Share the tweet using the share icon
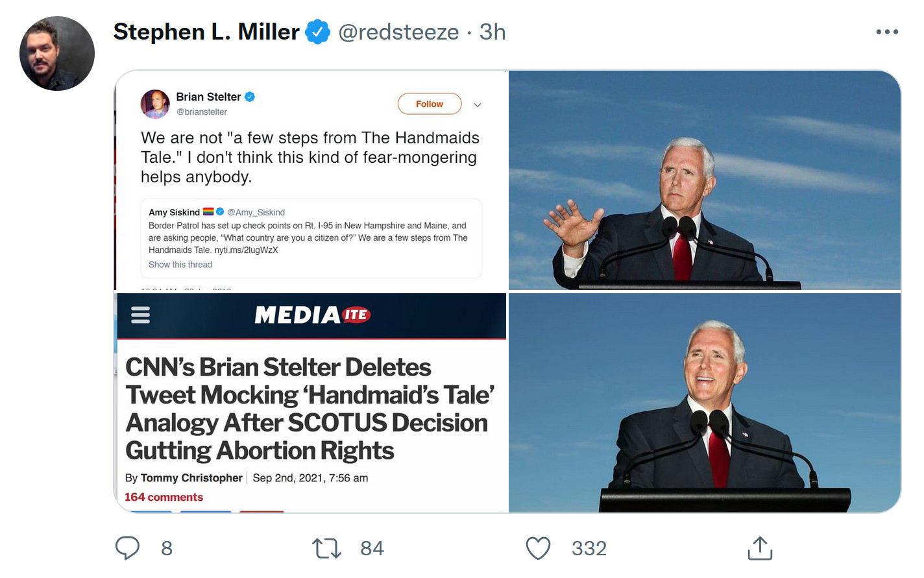 [760, 548]
